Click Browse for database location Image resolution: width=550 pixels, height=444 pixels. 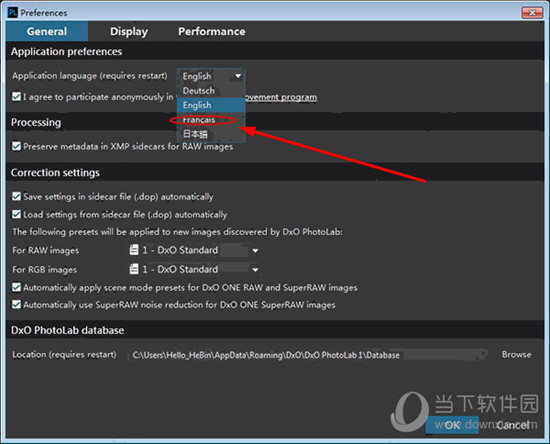(516, 355)
